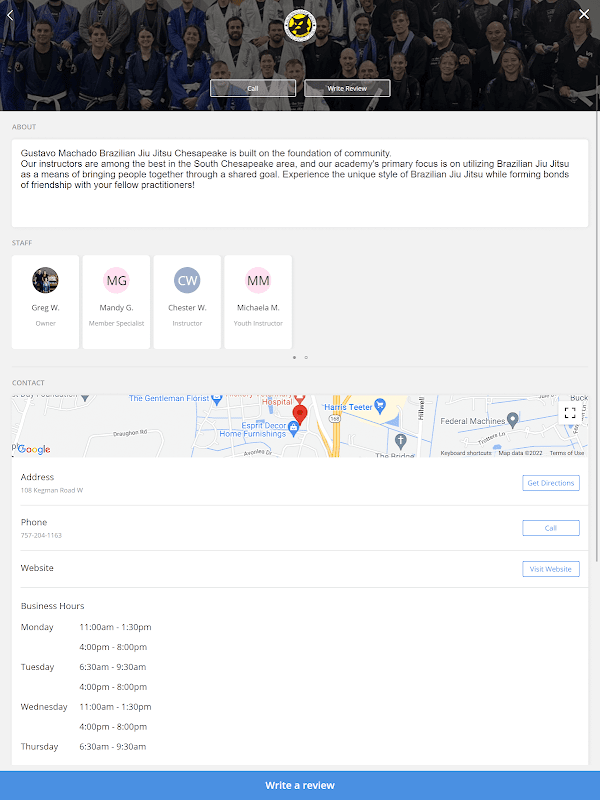Click the blue Write a review bar
This screenshot has width=600, height=800.
pos(300,786)
